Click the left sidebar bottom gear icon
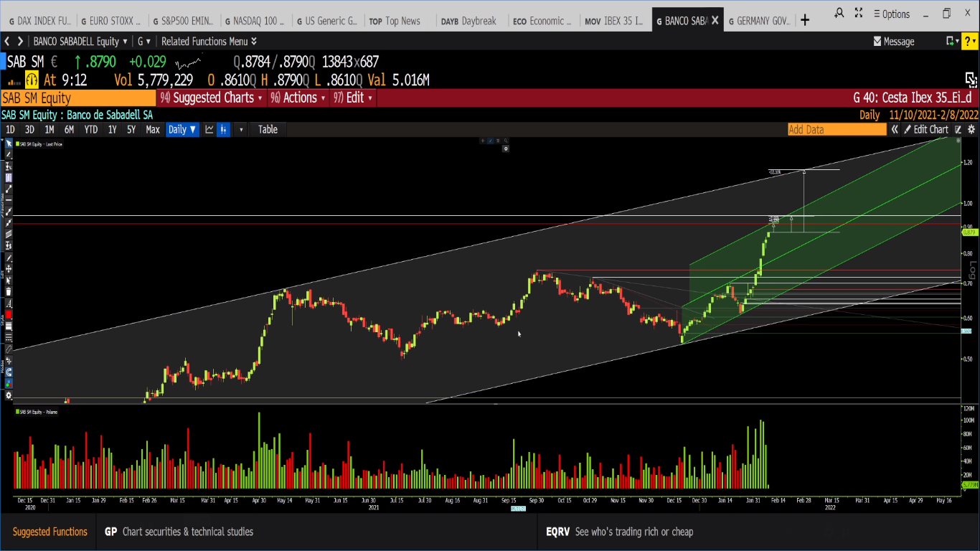Viewport: 980px width, 551px height. click(9, 395)
